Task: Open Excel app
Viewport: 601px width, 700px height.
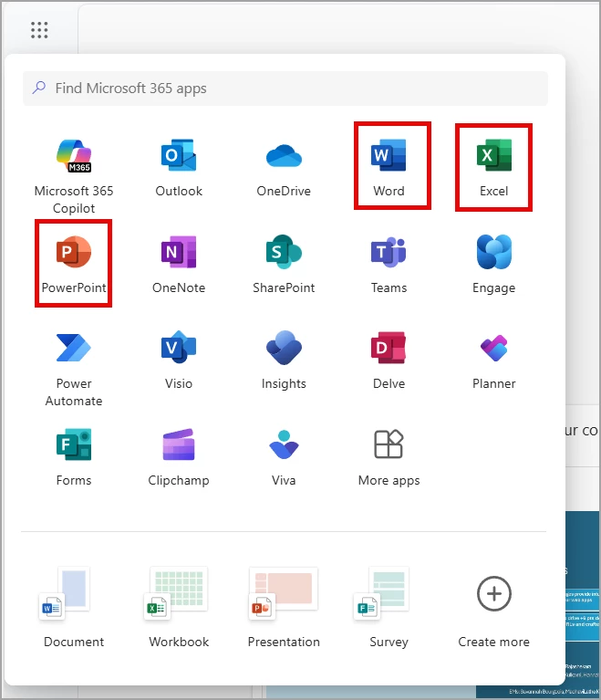Action: pyautogui.click(x=494, y=168)
